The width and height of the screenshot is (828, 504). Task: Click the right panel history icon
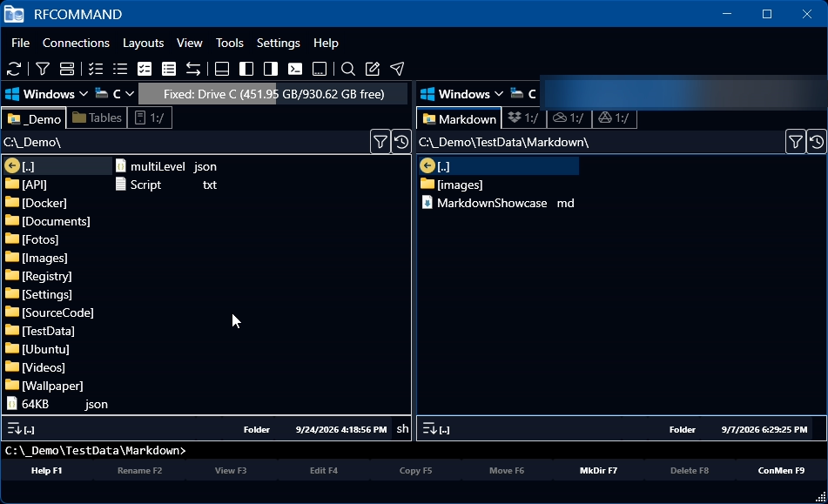point(817,142)
